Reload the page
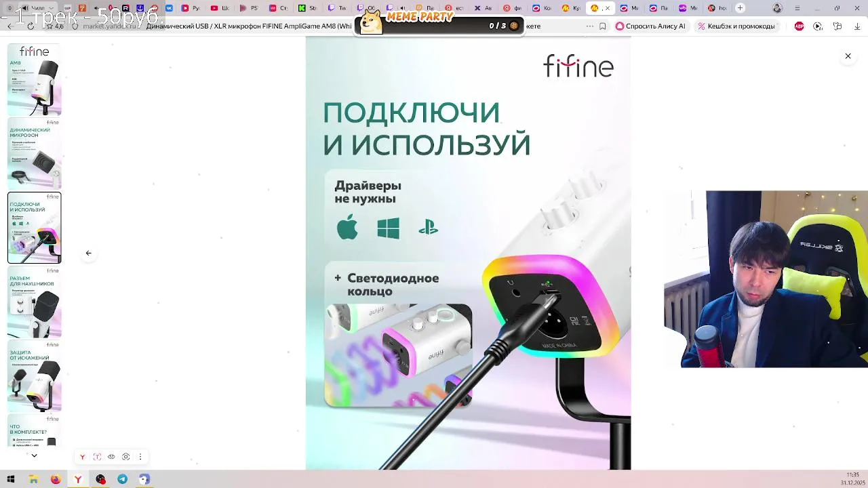Image resolution: width=868 pixels, height=488 pixels. [31, 26]
